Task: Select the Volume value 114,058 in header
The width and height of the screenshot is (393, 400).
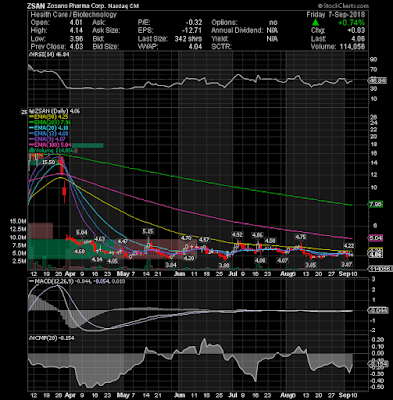Action: click(351, 47)
